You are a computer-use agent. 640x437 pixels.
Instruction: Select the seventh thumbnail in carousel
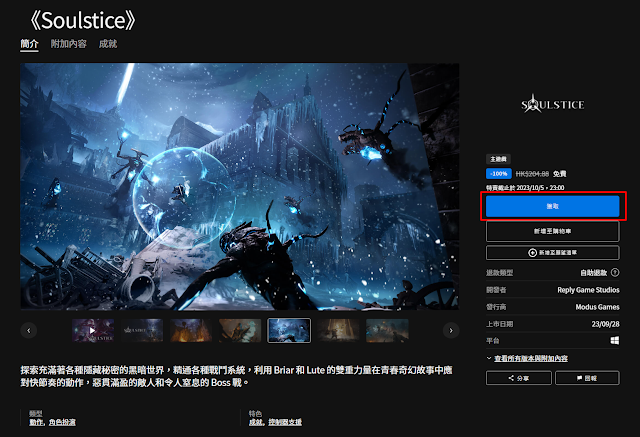[387, 331]
